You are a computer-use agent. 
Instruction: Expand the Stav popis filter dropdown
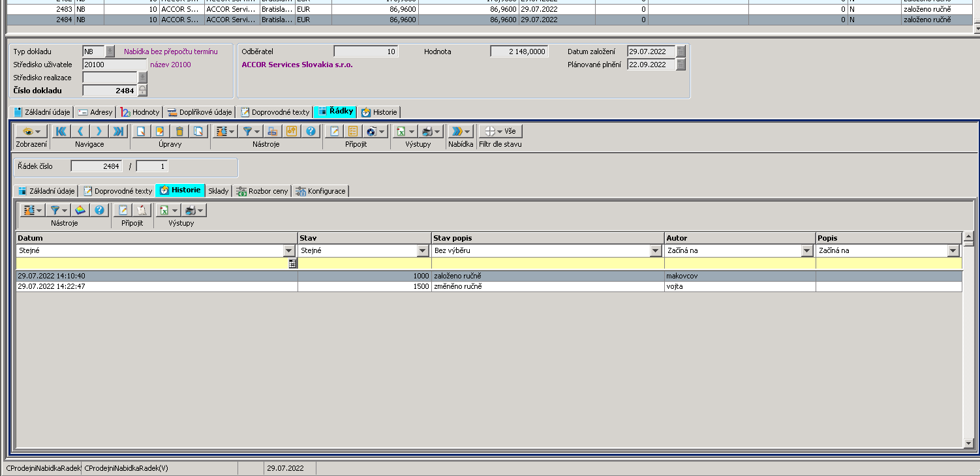pyautogui.click(x=656, y=250)
